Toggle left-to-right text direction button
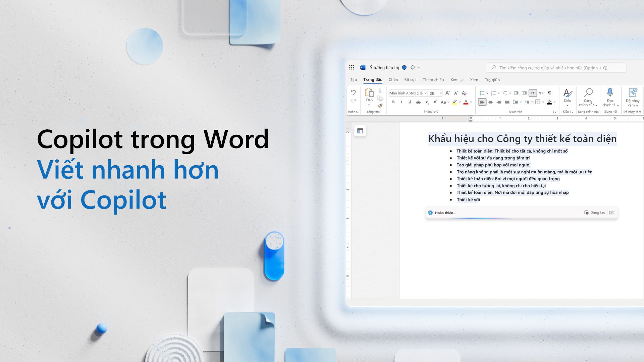This screenshot has height=362, width=644. [x=533, y=93]
